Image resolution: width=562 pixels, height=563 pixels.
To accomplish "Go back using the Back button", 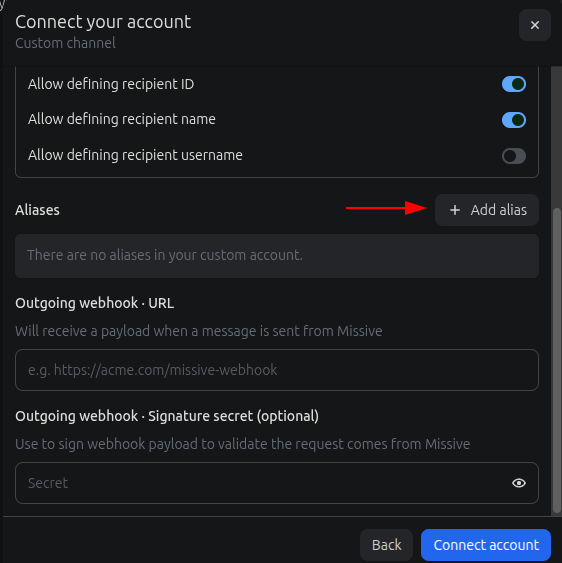I will pyautogui.click(x=386, y=545).
